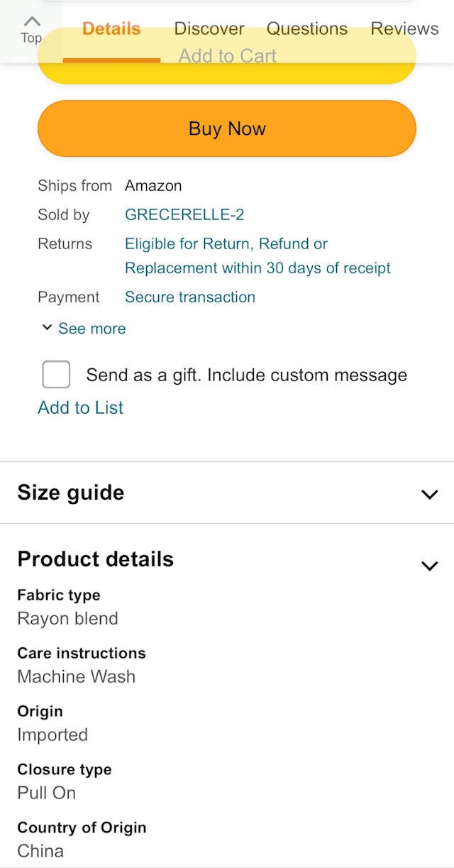Tap the Buy Now button
Viewport: 454px width, 868px height.
click(227, 128)
